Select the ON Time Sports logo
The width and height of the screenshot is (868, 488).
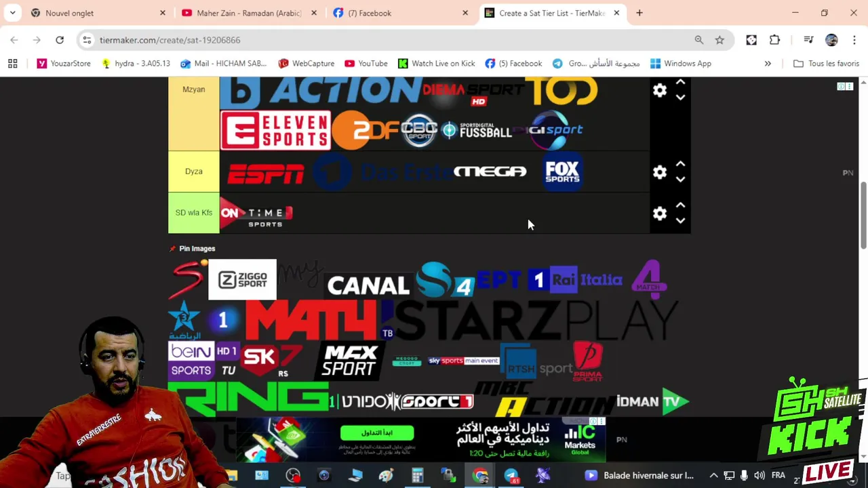256,213
